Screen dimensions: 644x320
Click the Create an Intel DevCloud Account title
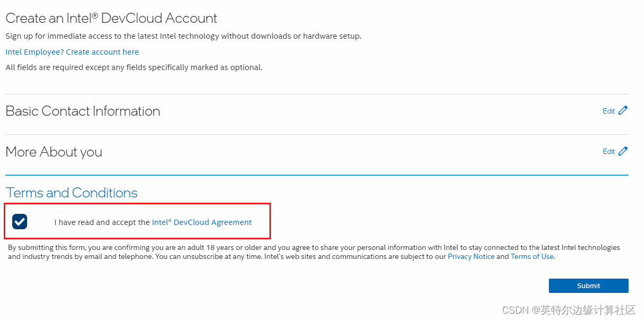[x=112, y=18]
